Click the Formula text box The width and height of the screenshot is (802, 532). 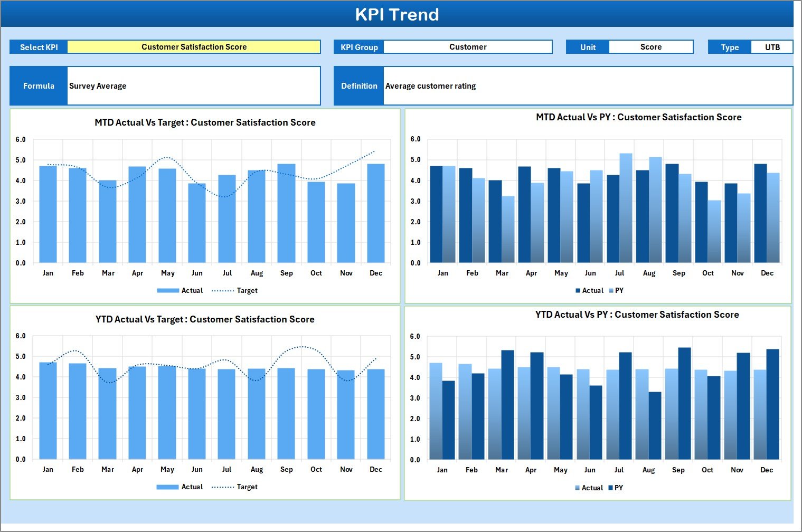tap(194, 85)
